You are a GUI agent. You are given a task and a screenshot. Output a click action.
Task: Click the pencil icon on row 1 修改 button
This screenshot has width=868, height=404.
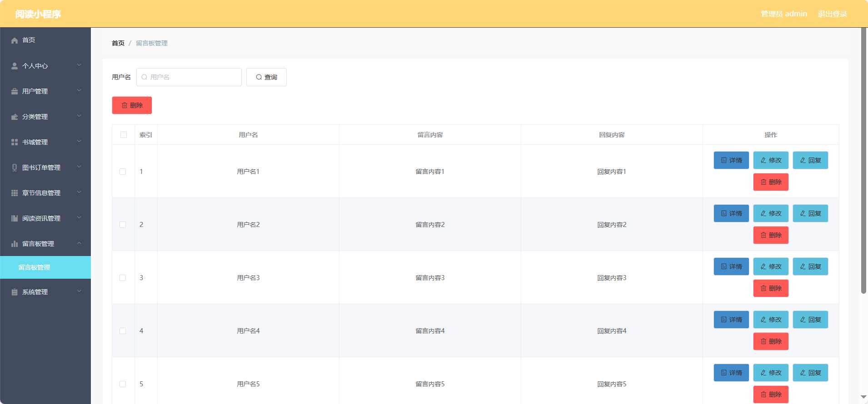point(763,160)
